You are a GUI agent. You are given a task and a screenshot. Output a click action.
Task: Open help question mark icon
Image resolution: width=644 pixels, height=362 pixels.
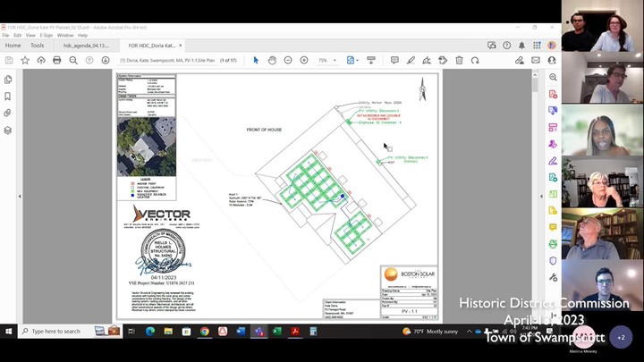(507, 46)
